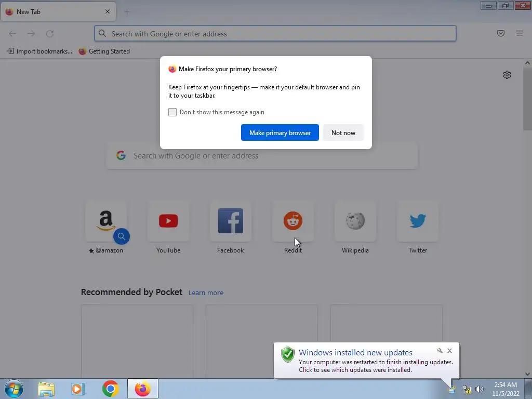Open the Windows Start menu

click(x=14, y=389)
